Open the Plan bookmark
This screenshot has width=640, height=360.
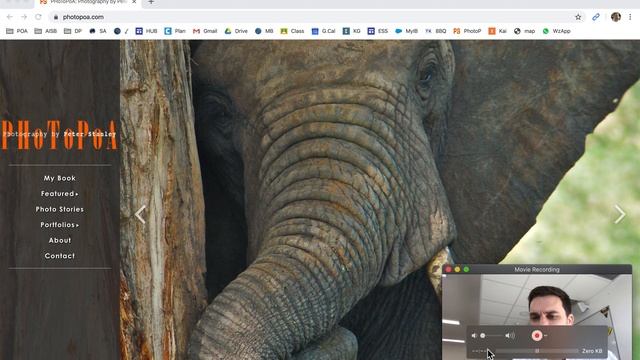click(175, 31)
